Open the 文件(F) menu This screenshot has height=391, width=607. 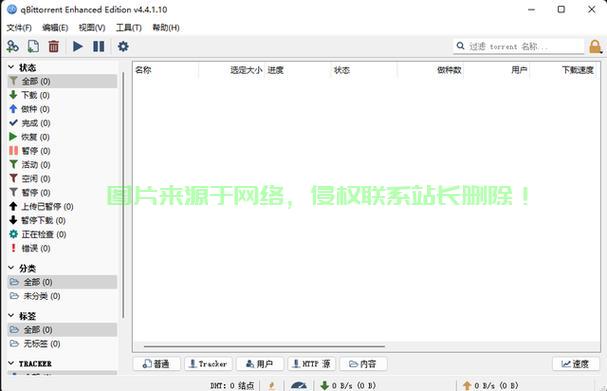pos(19,27)
